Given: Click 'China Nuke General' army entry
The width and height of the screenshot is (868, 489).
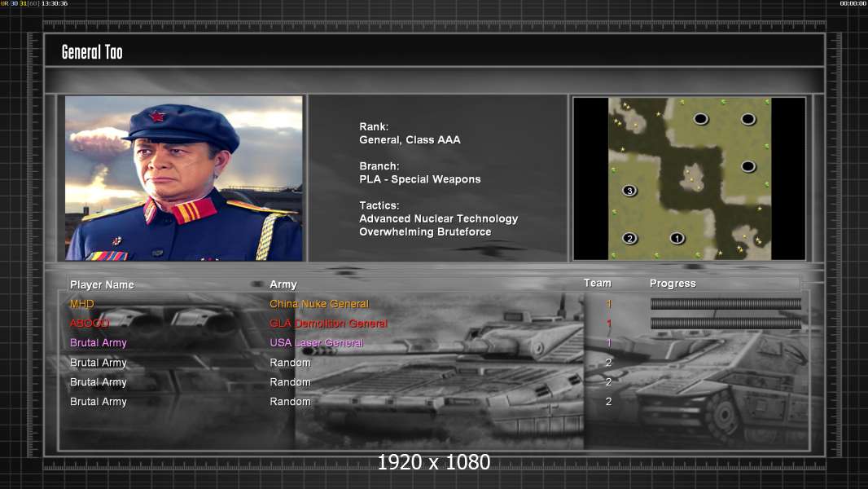Looking at the screenshot, I should (x=319, y=303).
